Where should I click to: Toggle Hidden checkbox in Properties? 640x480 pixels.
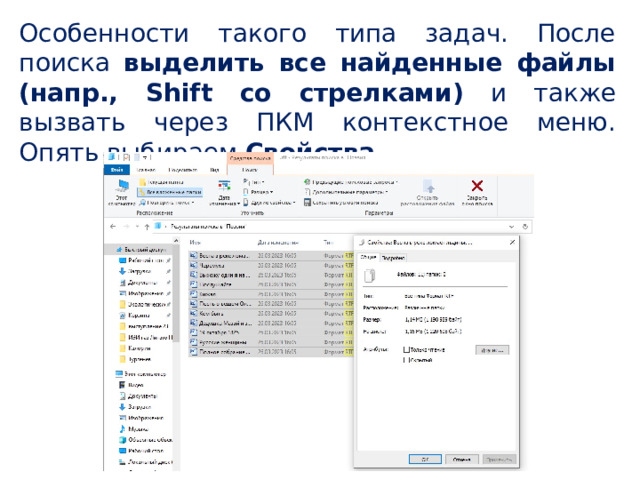tap(406, 360)
